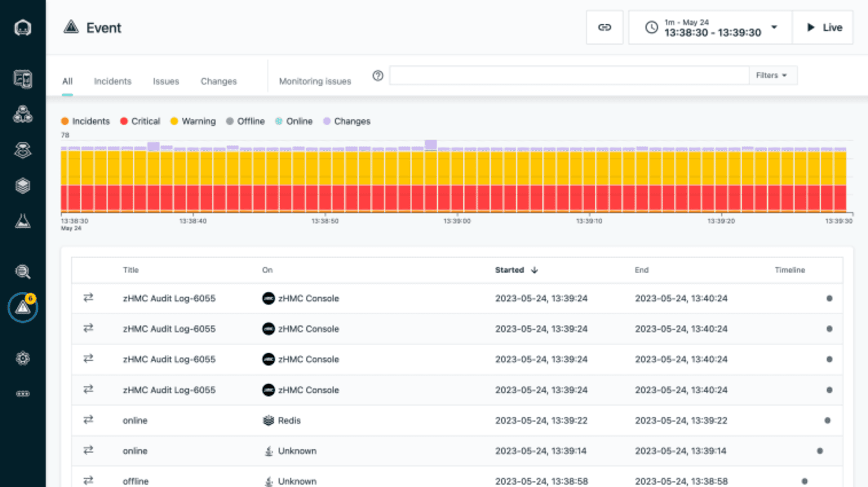Click the copy link icon button

pyautogui.click(x=604, y=27)
